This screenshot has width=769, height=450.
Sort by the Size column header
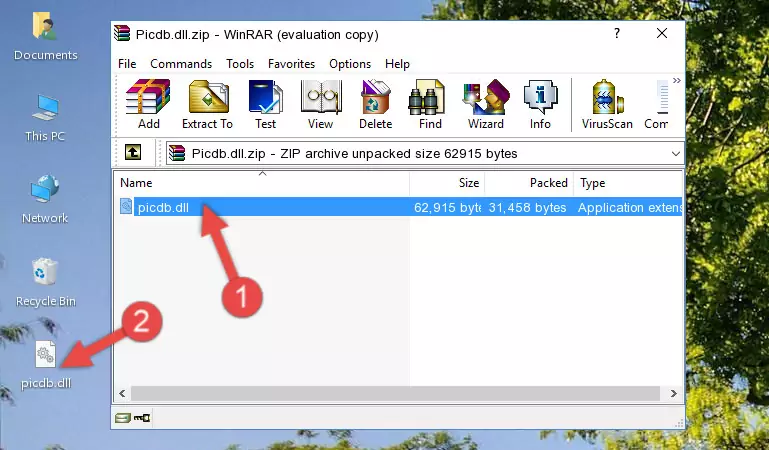coord(447,183)
